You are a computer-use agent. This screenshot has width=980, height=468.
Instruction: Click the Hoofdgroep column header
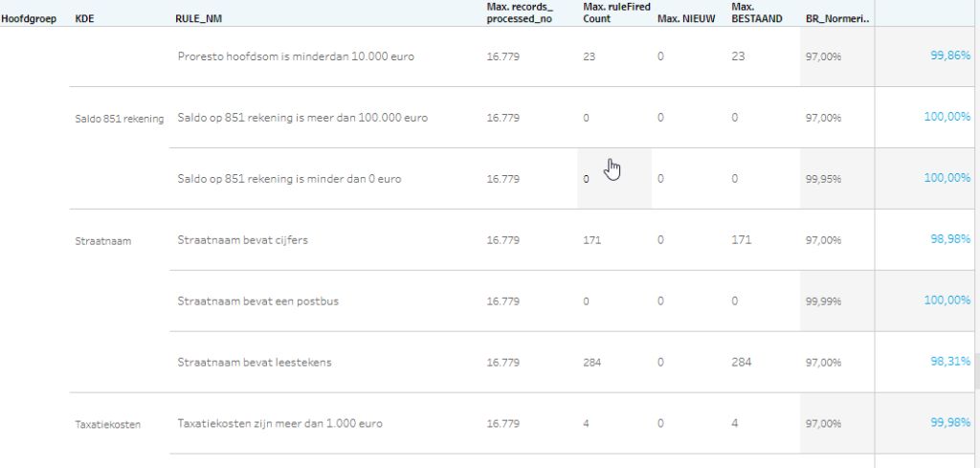pyautogui.click(x=29, y=19)
